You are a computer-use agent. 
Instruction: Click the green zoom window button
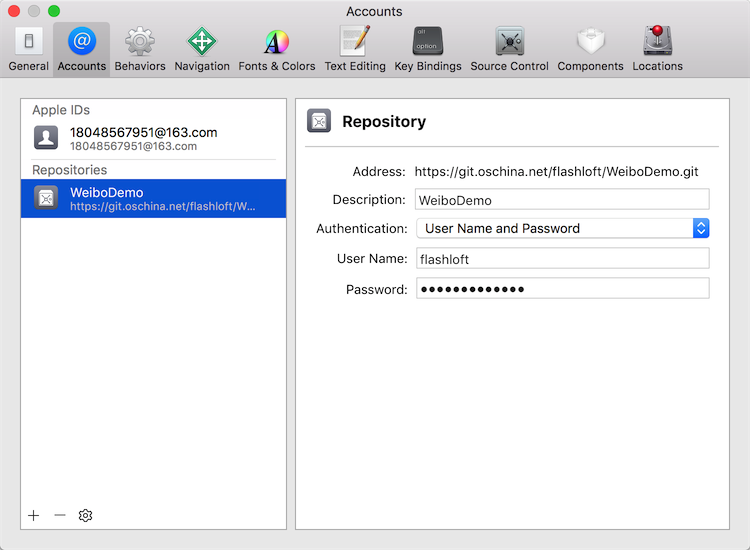tap(54, 11)
